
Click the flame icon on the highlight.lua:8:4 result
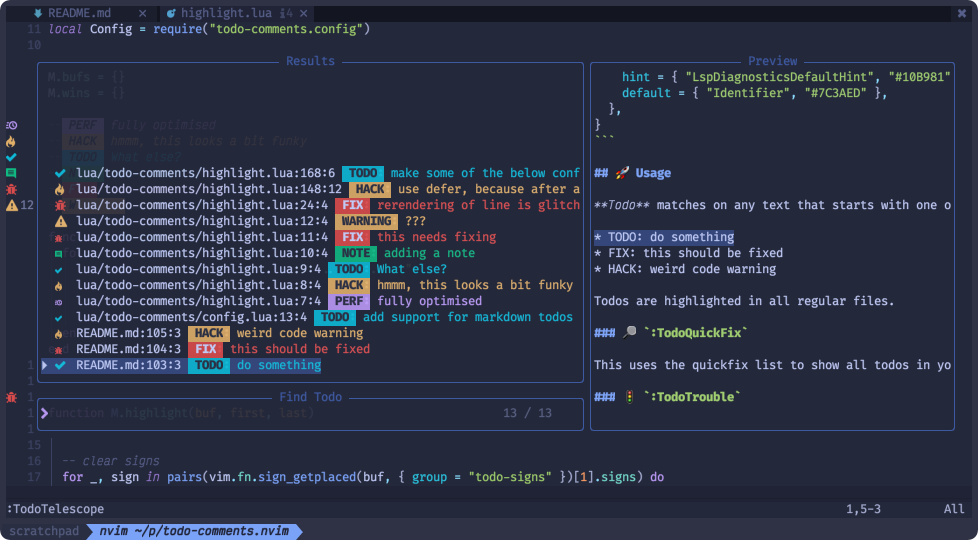pyautogui.click(x=59, y=286)
